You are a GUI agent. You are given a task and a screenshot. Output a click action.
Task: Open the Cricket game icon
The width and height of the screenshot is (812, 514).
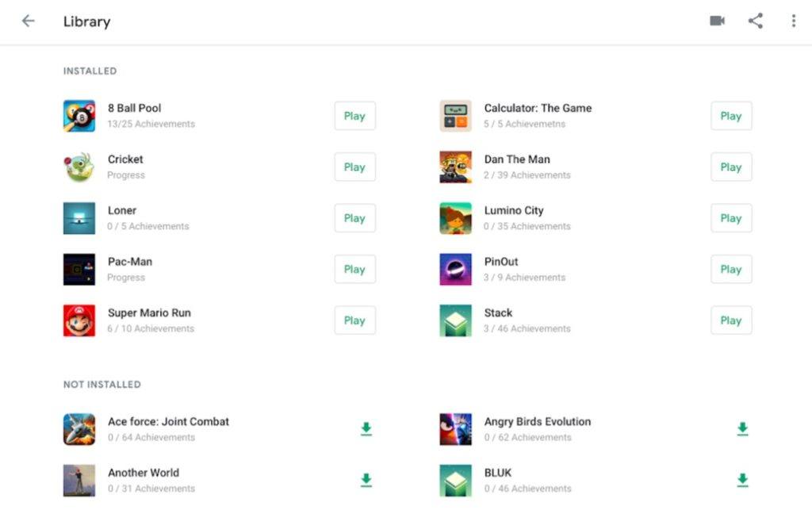click(x=79, y=167)
